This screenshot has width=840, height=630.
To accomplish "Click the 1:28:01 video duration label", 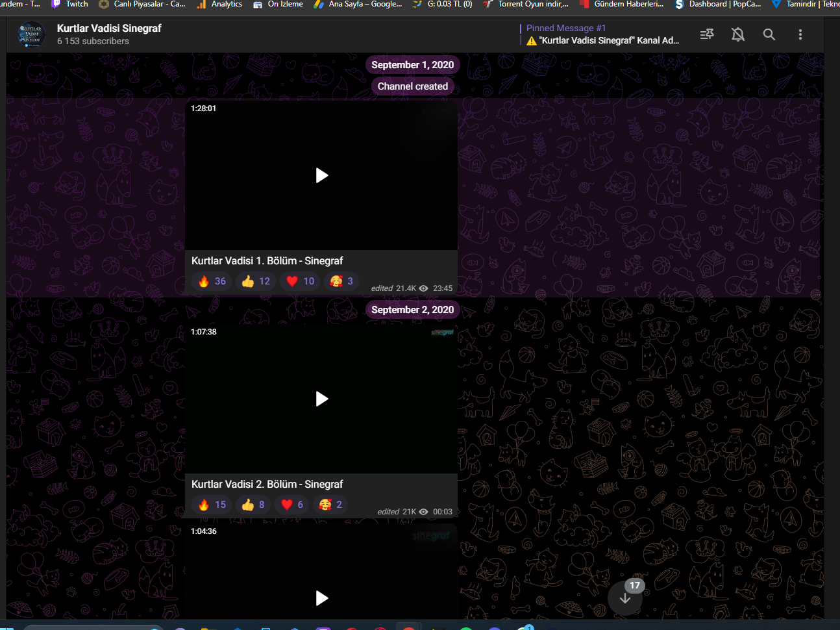I will (204, 108).
